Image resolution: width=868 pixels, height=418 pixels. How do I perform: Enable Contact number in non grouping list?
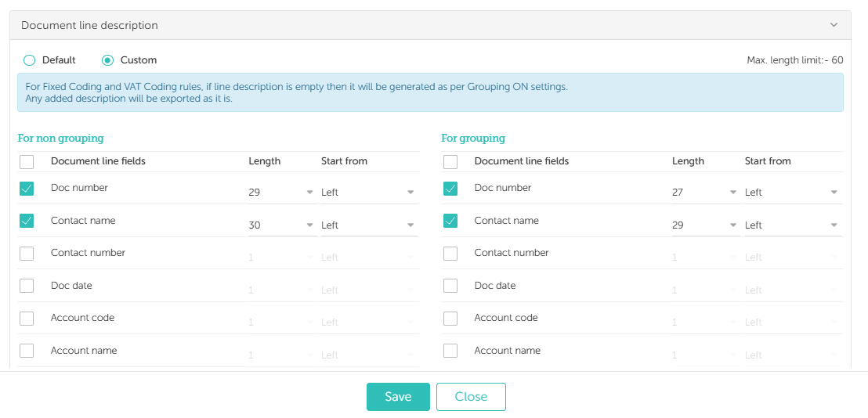tap(27, 254)
